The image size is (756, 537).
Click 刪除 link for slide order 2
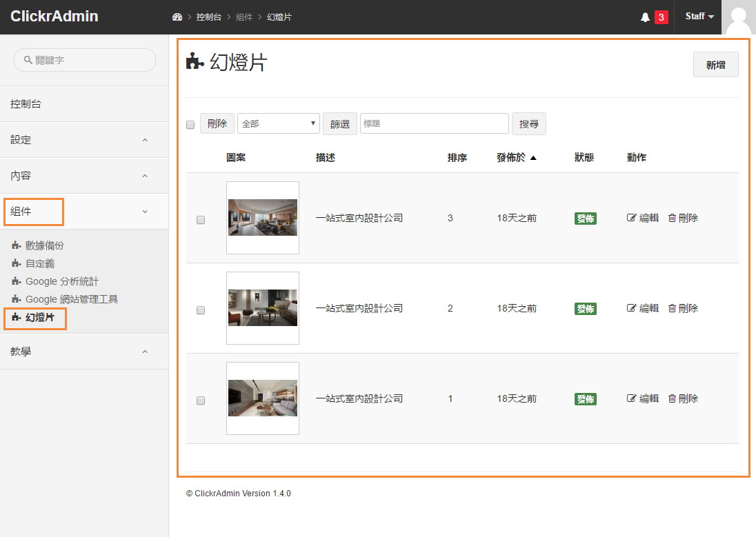[x=688, y=308]
